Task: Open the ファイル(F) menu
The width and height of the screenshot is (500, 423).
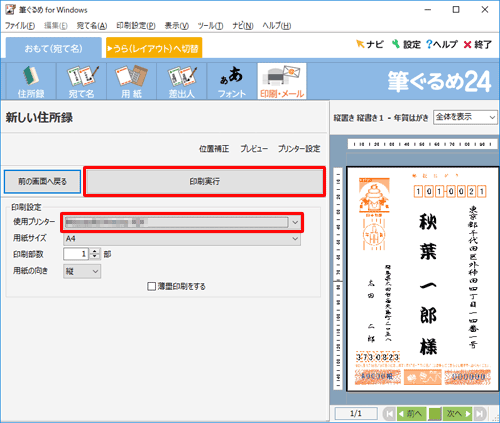Action: [x=20, y=26]
